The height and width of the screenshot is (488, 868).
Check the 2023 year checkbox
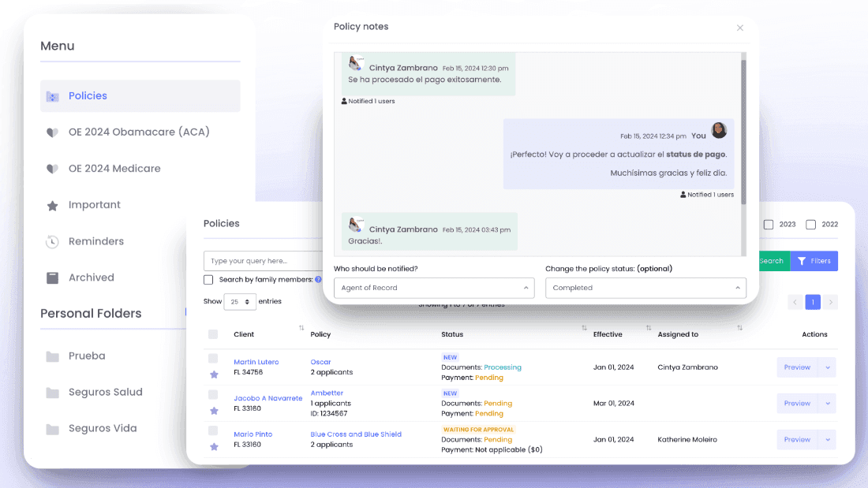(769, 225)
